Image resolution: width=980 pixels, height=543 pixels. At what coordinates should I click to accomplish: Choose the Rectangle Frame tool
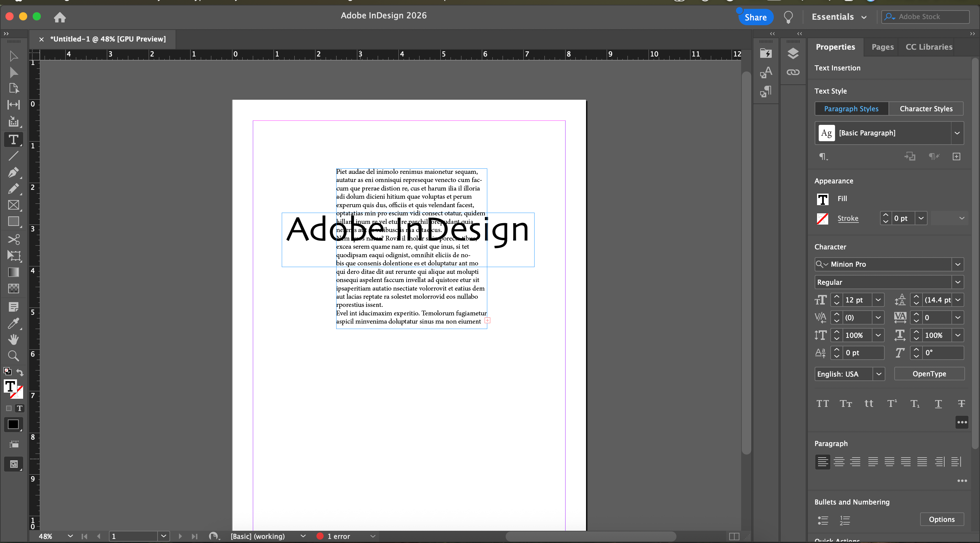tap(13, 205)
